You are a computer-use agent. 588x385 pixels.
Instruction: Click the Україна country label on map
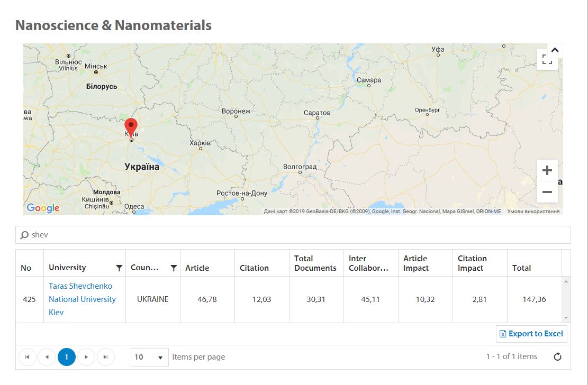pyautogui.click(x=142, y=167)
